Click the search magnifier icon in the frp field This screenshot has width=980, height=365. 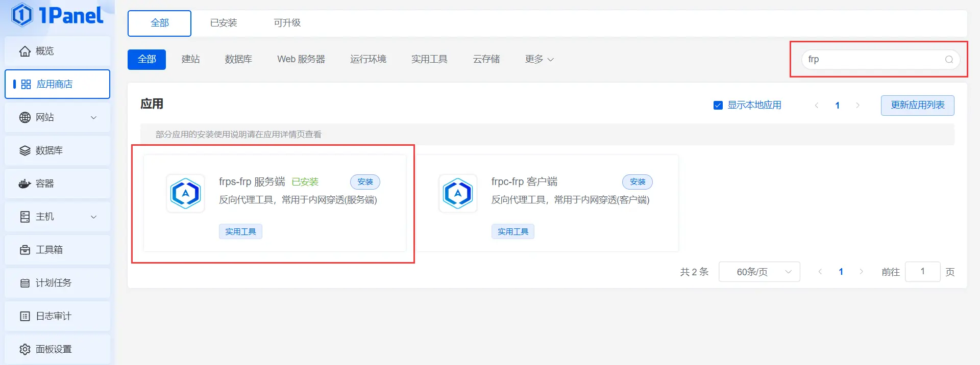click(949, 60)
